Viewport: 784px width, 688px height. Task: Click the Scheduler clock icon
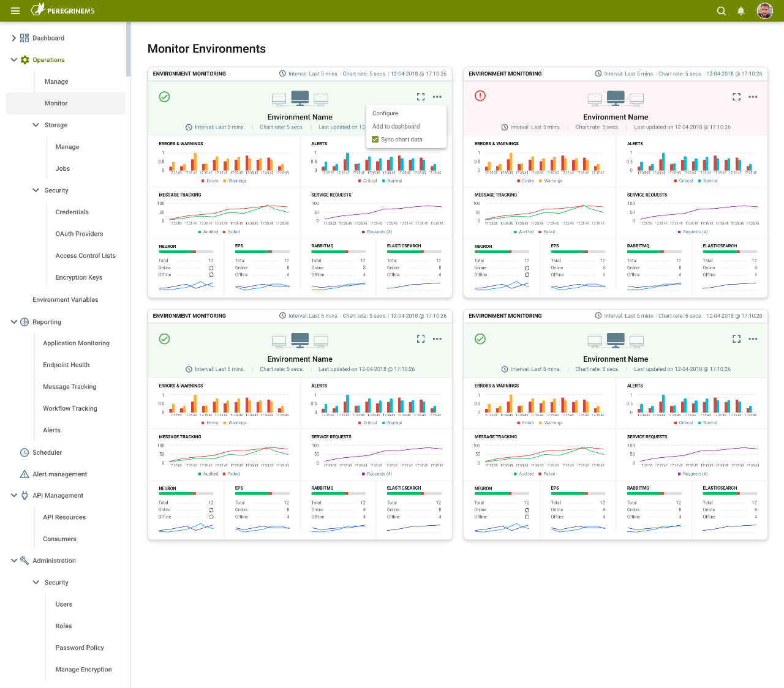point(24,452)
